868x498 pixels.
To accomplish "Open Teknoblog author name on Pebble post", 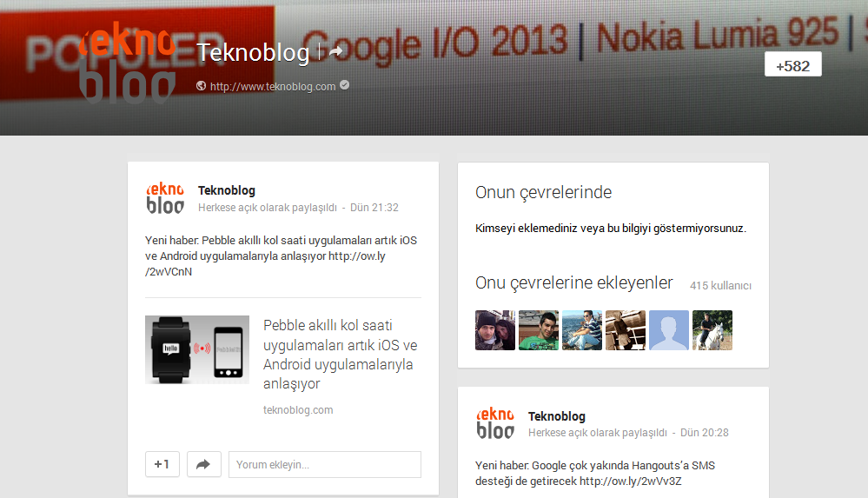I will [x=227, y=190].
